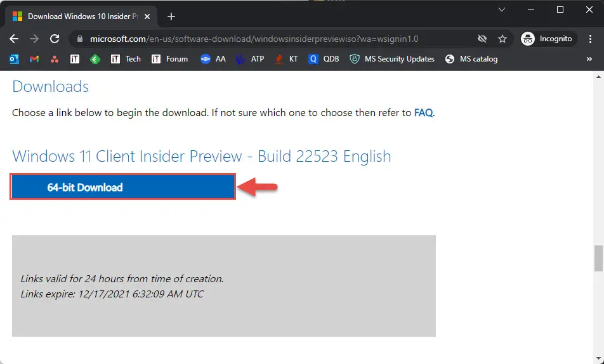Select the Download Windows 10 Insider tab
The height and width of the screenshot is (364, 604).
tap(81, 16)
